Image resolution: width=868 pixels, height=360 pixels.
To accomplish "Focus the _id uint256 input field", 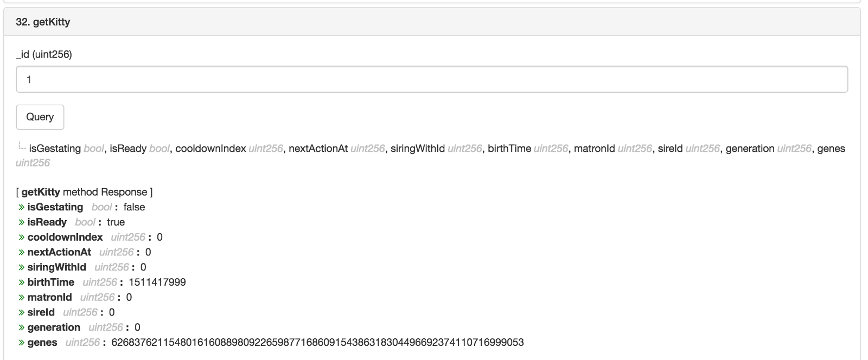I will point(432,80).
